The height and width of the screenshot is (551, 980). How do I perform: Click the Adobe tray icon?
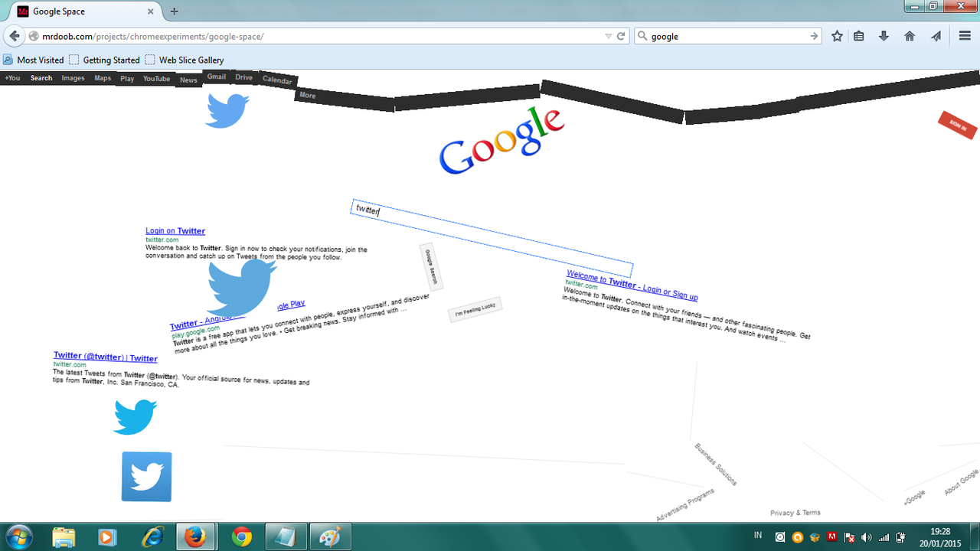(x=832, y=537)
